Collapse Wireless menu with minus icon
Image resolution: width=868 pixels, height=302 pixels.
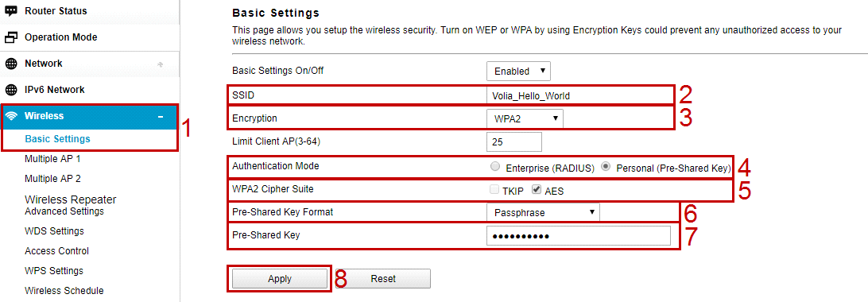click(x=161, y=117)
